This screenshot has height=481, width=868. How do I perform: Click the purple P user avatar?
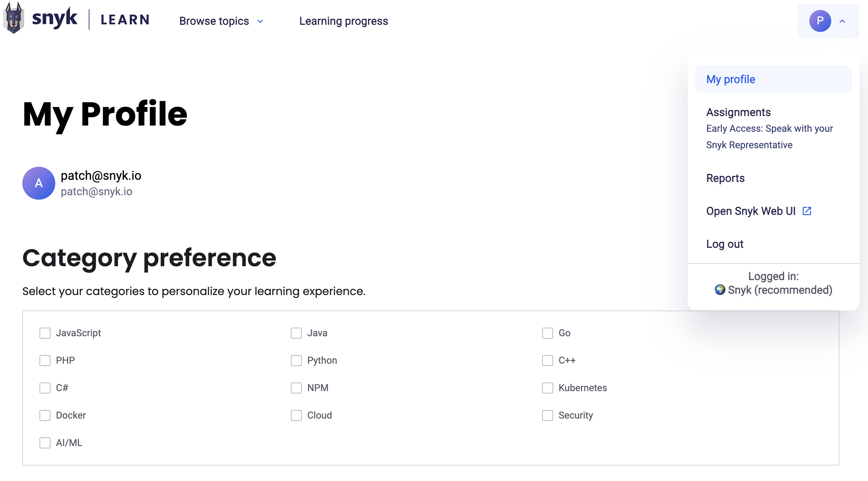(820, 21)
